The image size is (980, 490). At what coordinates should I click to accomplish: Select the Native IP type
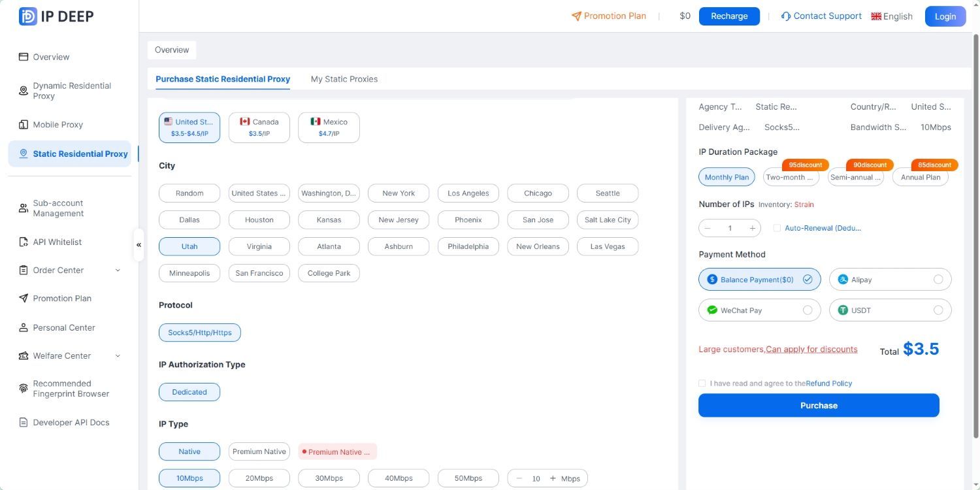(x=189, y=451)
